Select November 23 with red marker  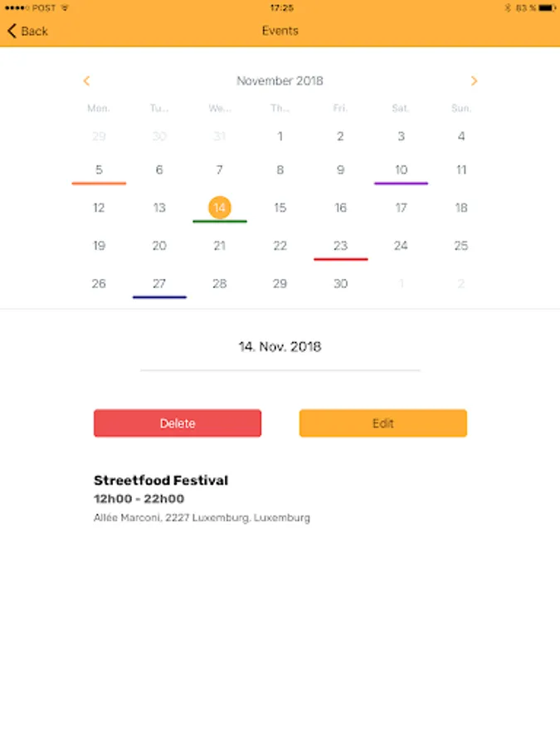point(340,246)
